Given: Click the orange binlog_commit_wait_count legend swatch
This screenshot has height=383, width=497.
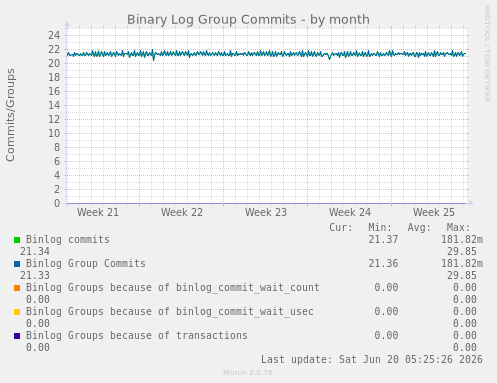Looking at the screenshot, I should tap(17, 288).
